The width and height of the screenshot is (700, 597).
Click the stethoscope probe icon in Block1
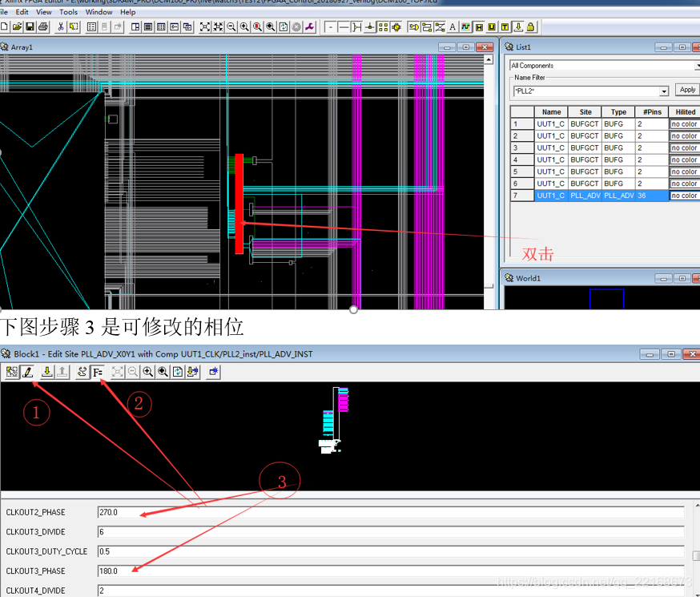[x=82, y=372]
